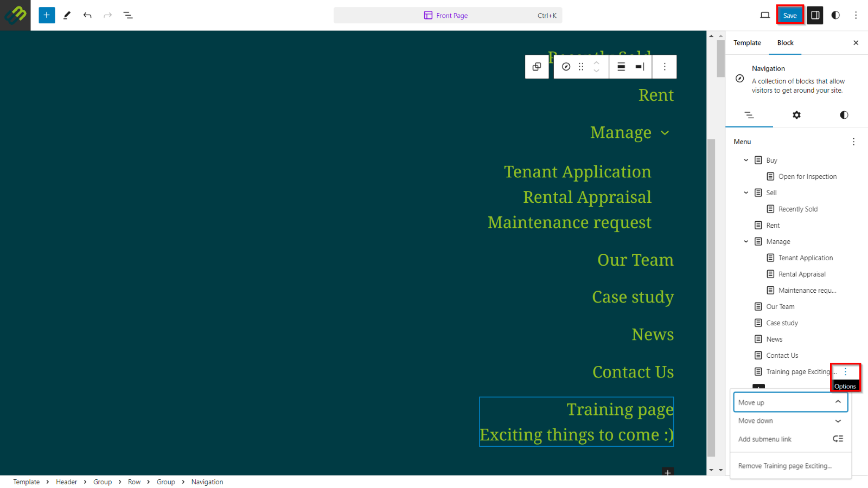868x488 pixels.
Task: Save the template changes
Action: pos(790,15)
